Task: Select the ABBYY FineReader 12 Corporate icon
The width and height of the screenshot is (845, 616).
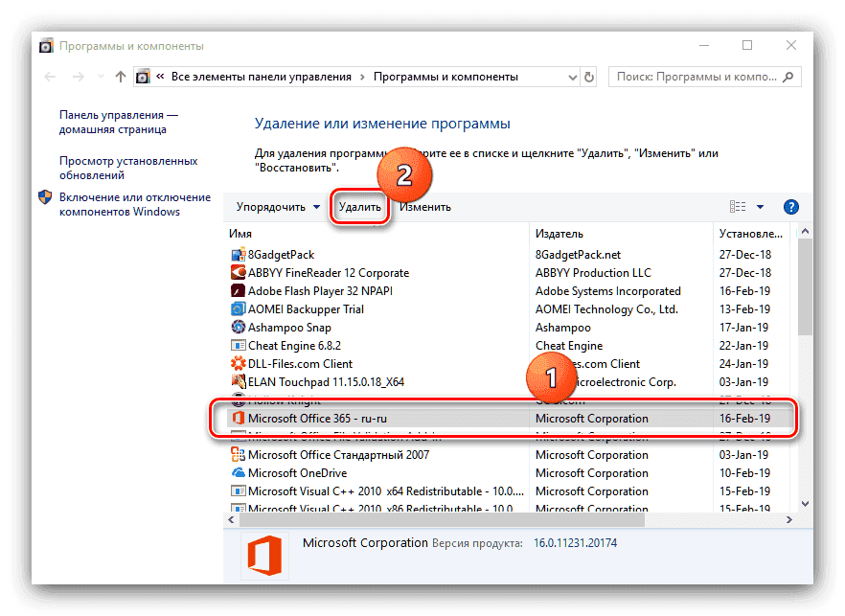Action: click(239, 273)
